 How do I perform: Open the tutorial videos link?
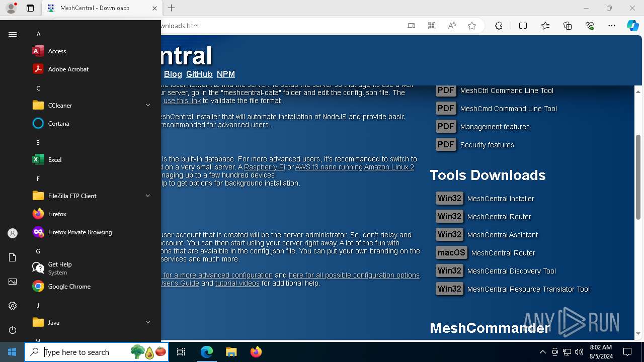coord(237,283)
